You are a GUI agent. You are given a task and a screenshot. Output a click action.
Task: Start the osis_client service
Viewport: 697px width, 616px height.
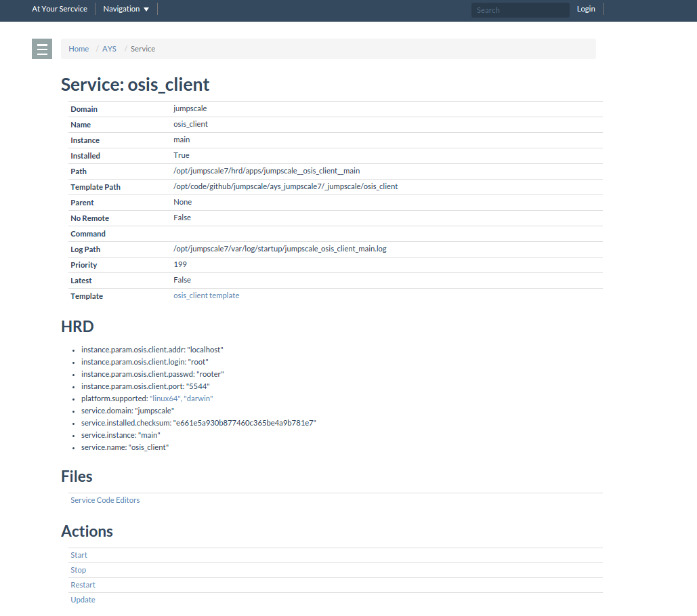[x=79, y=555]
